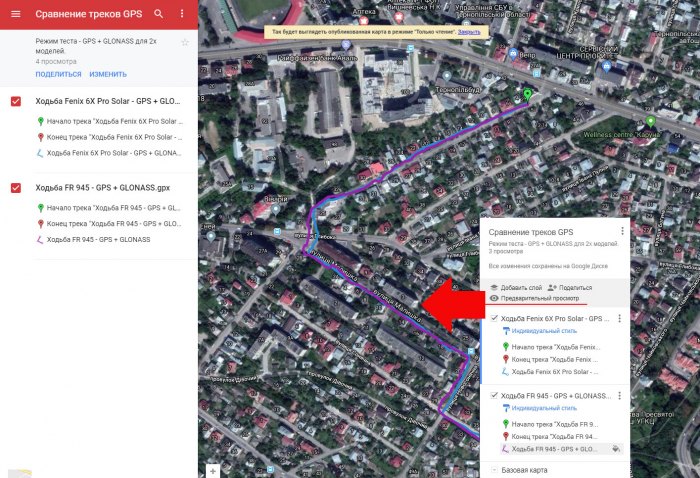
Task: Select Начало трека FR 945 item in left panel
Action: [x=110, y=208]
